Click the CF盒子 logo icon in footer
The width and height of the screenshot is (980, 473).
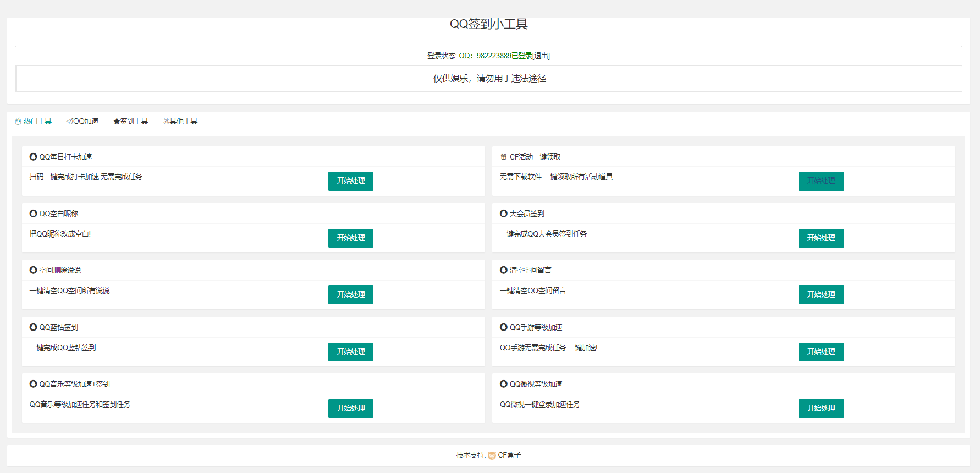[x=492, y=455]
